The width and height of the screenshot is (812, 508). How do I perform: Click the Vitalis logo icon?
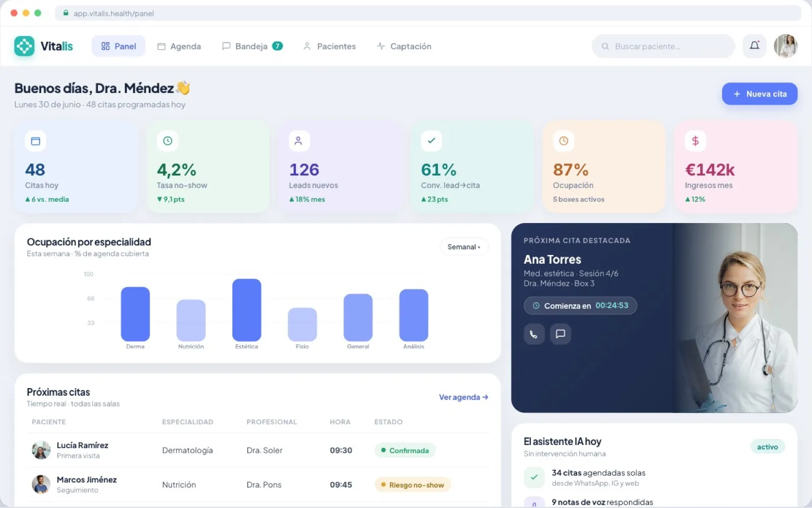(x=24, y=46)
